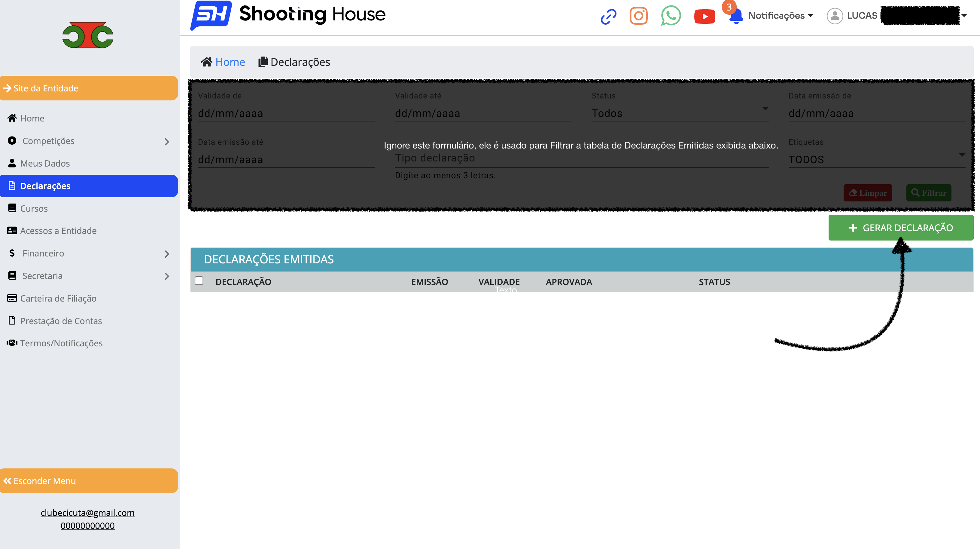Click the plus icon on Gerar Declaração
This screenshot has height=549, width=980.
[853, 228]
